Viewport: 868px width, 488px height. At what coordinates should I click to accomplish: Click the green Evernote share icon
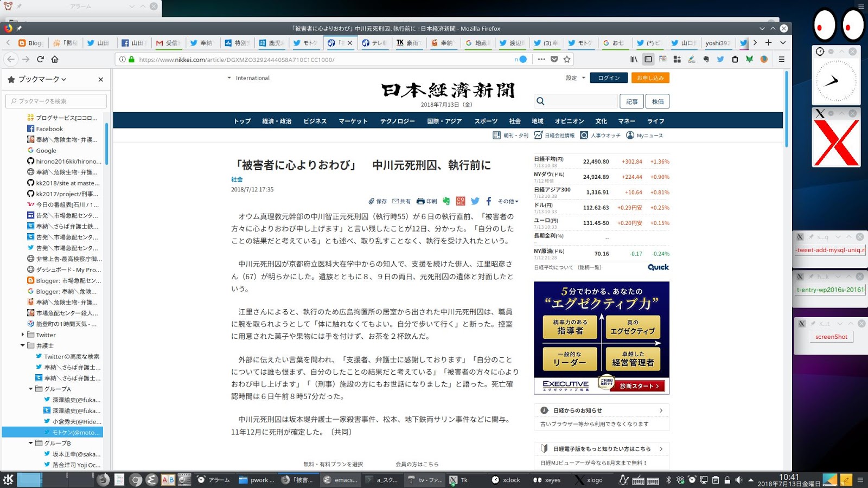446,201
